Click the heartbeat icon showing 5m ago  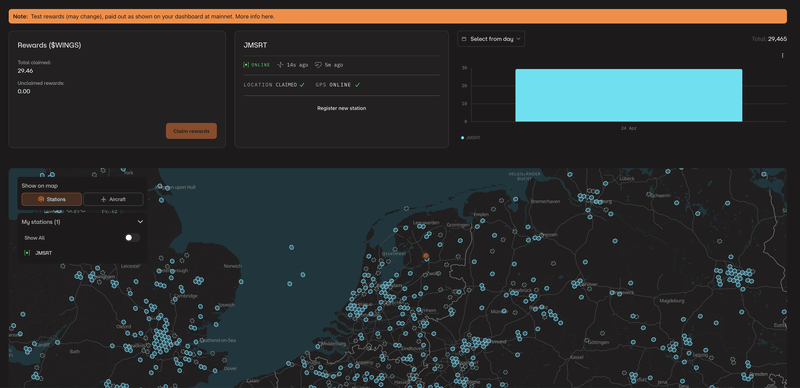point(318,65)
